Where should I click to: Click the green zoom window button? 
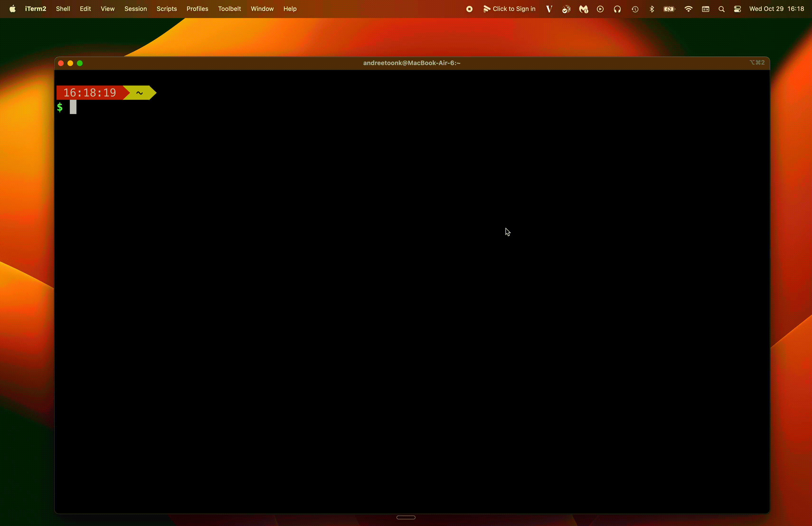[x=80, y=63]
